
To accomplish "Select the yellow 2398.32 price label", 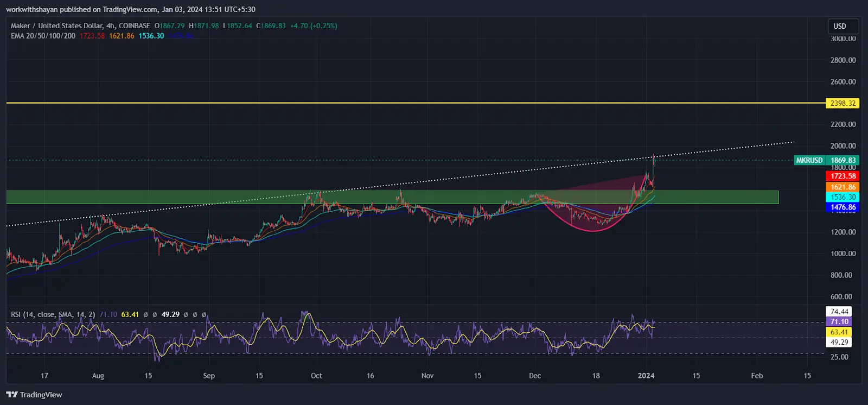I will point(843,103).
